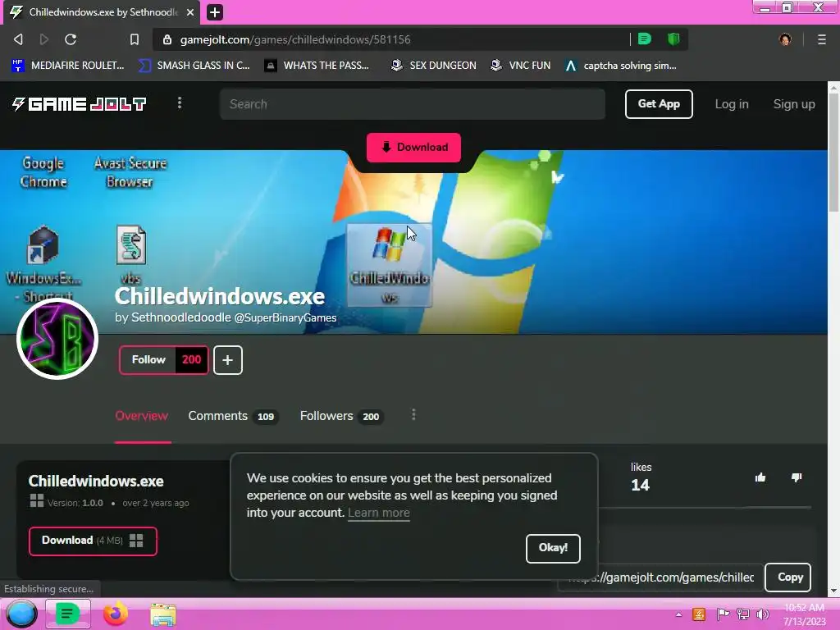Open the three-dot more options beside tabs

point(413,414)
